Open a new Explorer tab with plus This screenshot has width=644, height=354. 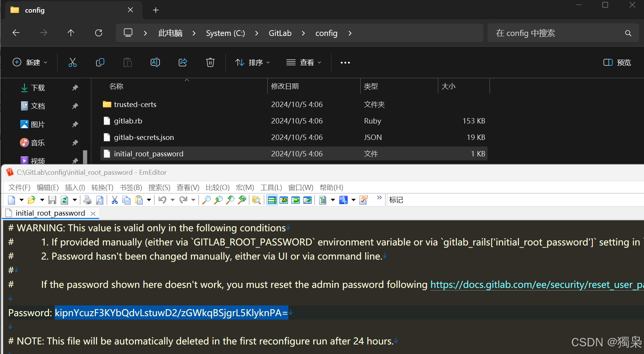pos(156,10)
